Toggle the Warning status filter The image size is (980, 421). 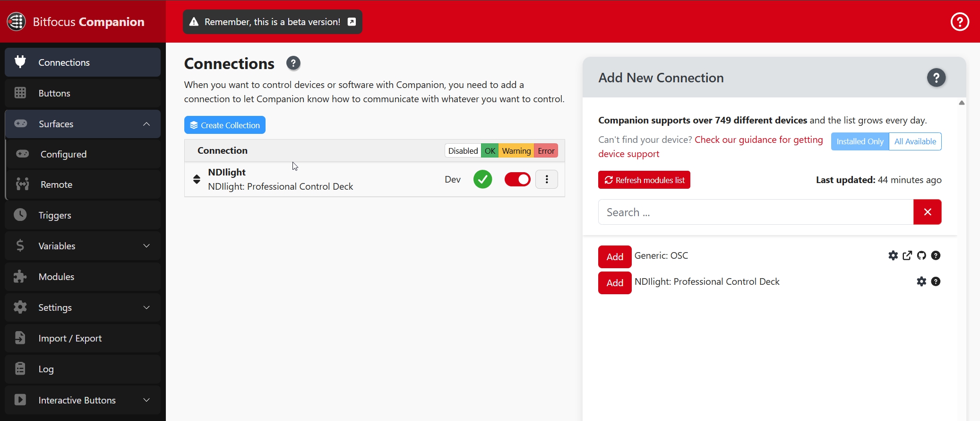pyautogui.click(x=516, y=151)
